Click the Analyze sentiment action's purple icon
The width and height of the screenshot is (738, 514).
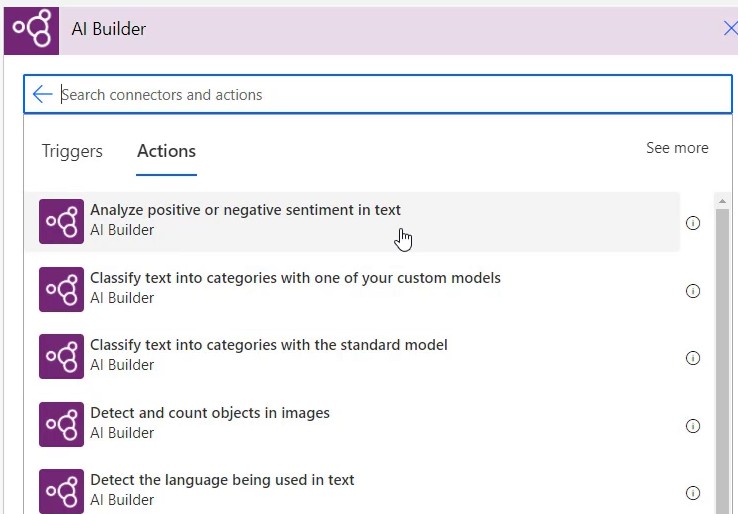tap(61, 221)
